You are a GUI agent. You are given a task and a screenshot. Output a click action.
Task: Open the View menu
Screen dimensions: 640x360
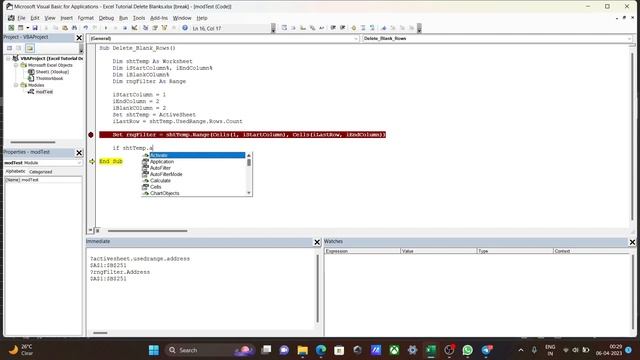50,18
